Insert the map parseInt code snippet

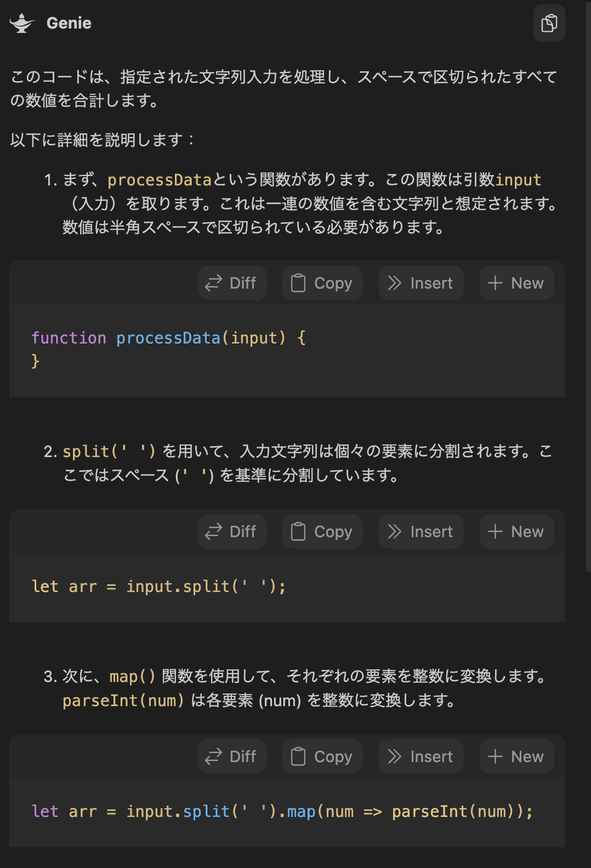click(421, 756)
